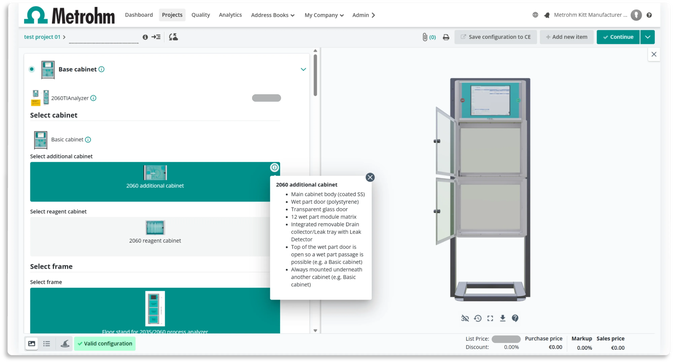Open the Admin menu

click(x=364, y=15)
